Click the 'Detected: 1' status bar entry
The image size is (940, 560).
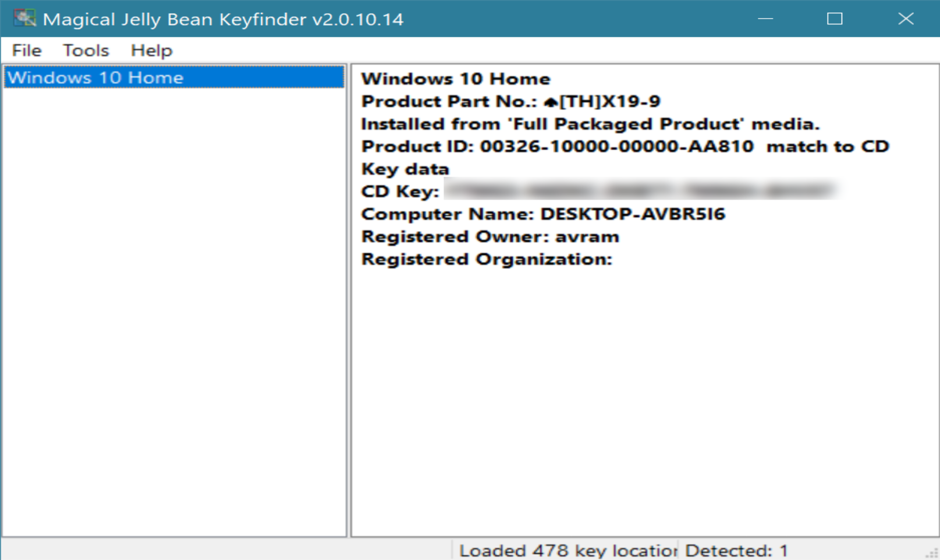pos(736,550)
